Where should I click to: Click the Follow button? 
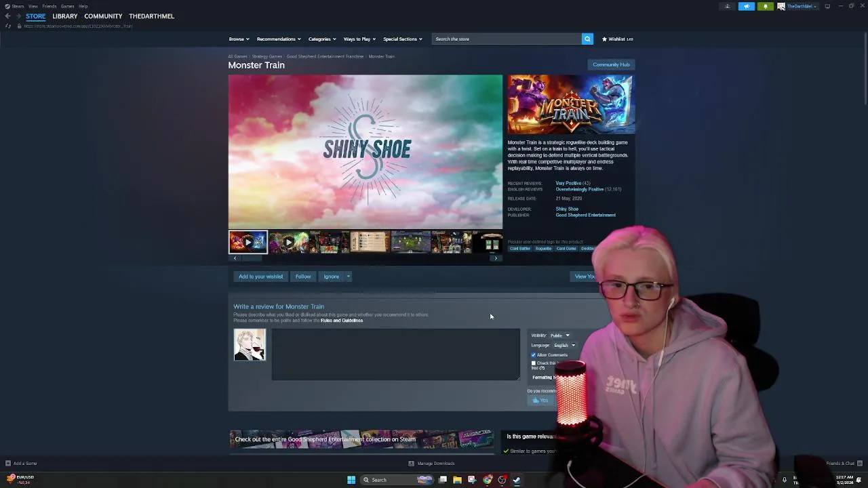(303, 277)
